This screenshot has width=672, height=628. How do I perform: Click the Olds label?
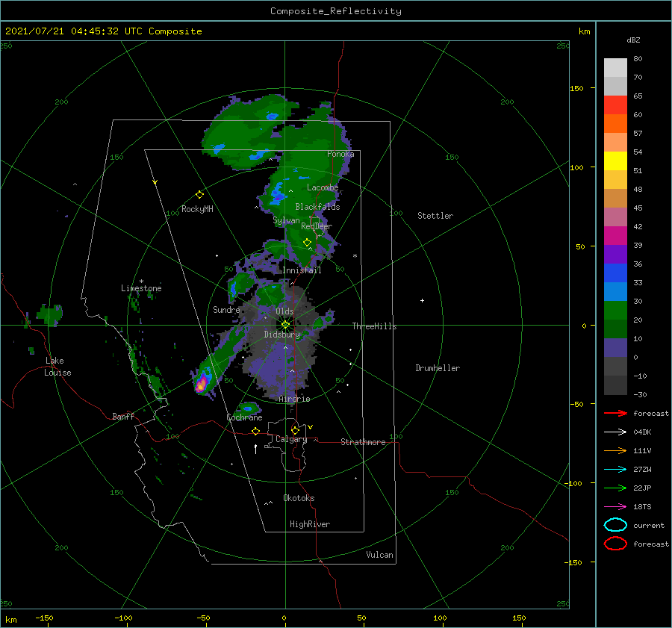coord(284,311)
